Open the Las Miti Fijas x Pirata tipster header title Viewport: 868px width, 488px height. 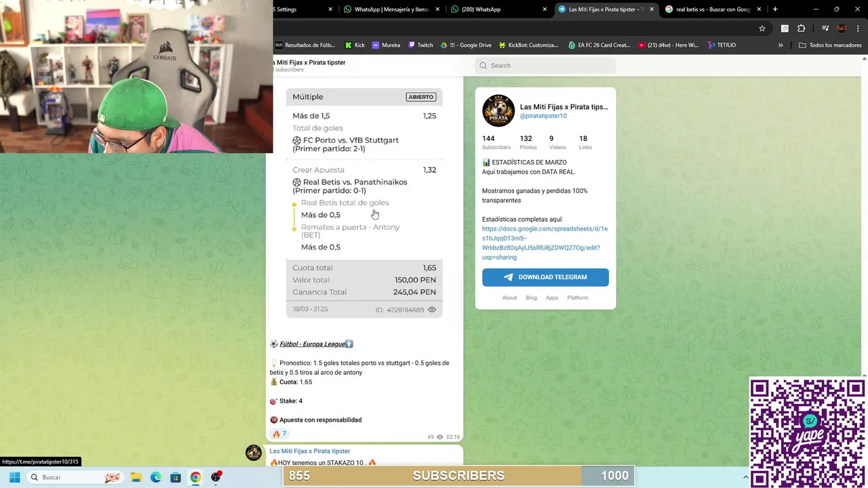coord(309,62)
